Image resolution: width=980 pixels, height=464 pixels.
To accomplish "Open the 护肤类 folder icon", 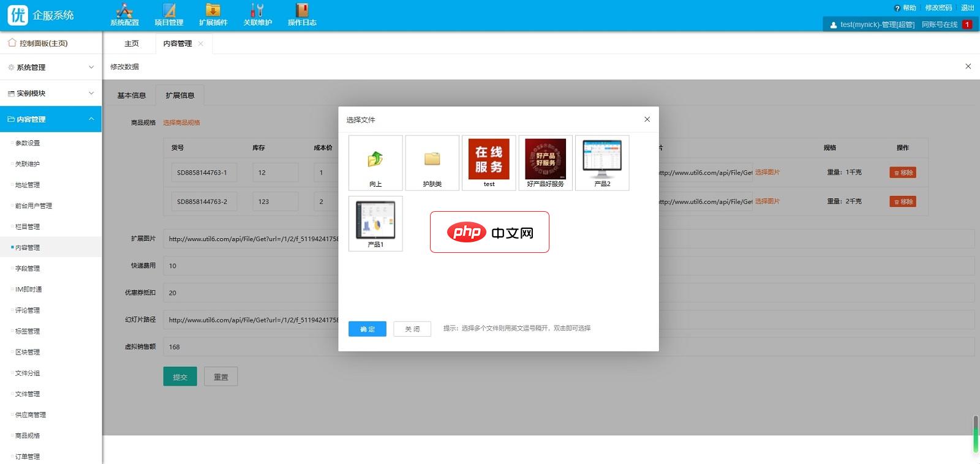I will tap(432, 163).
